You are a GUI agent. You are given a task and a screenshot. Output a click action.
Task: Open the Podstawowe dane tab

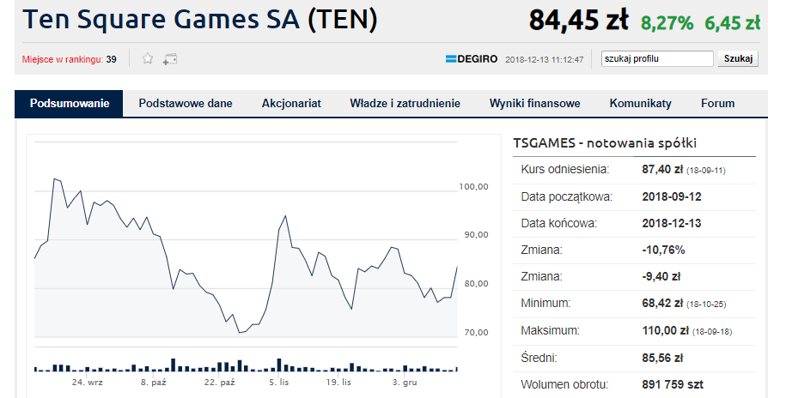click(x=185, y=104)
